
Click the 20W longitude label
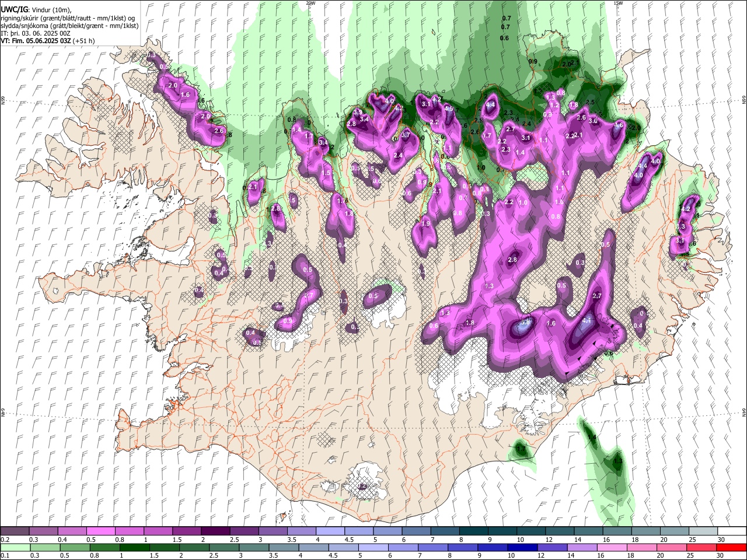[x=310, y=3]
